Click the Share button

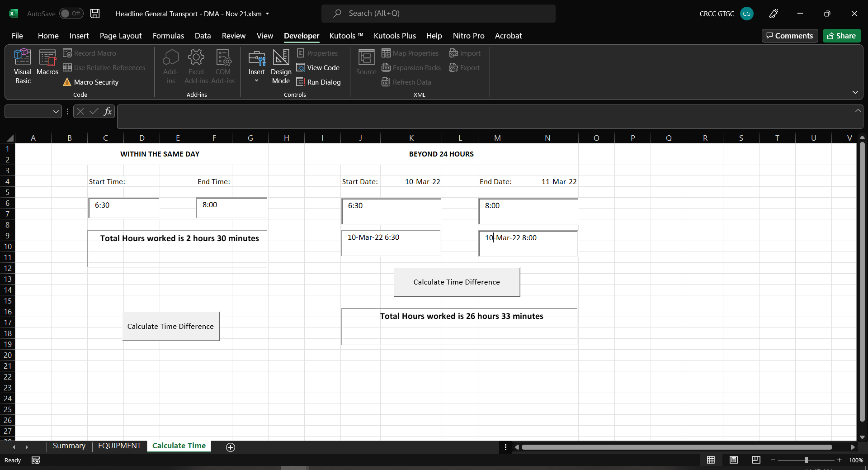841,36
